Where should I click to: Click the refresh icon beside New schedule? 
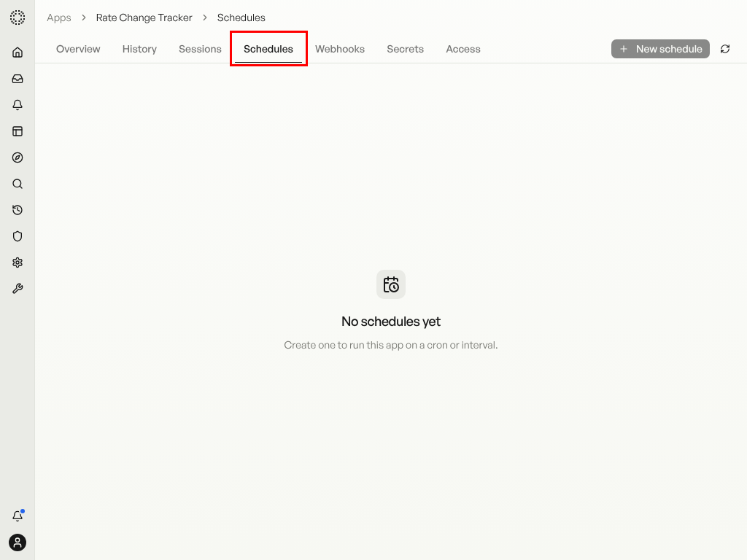[725, 49]
